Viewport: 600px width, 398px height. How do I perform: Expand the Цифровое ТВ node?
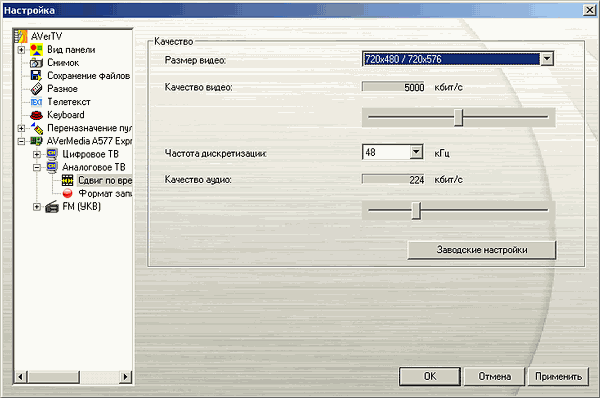(37, 154)
